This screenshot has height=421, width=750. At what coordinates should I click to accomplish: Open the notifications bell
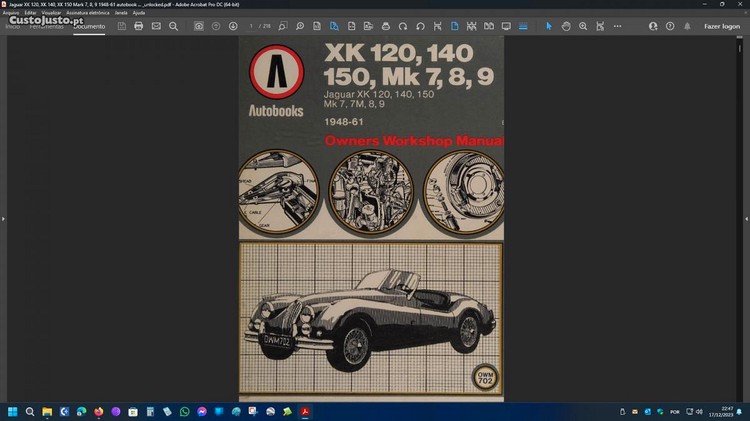point(685,26)
